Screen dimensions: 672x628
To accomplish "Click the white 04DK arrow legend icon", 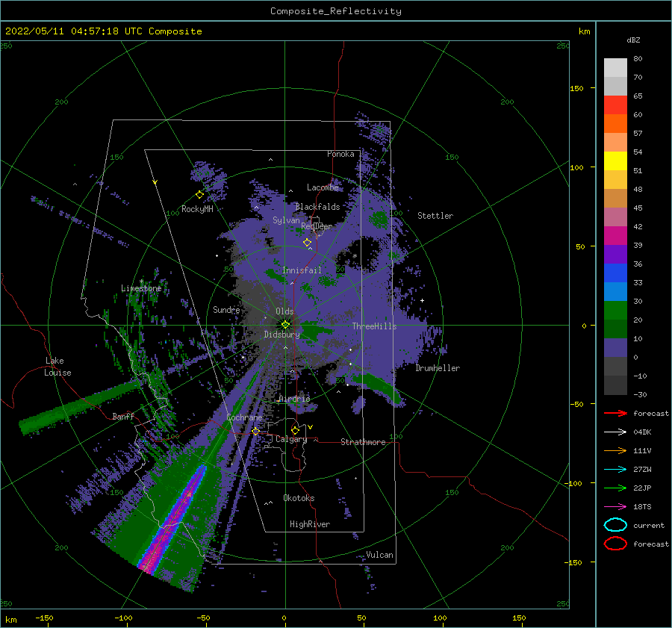I will tap(615, 432).
